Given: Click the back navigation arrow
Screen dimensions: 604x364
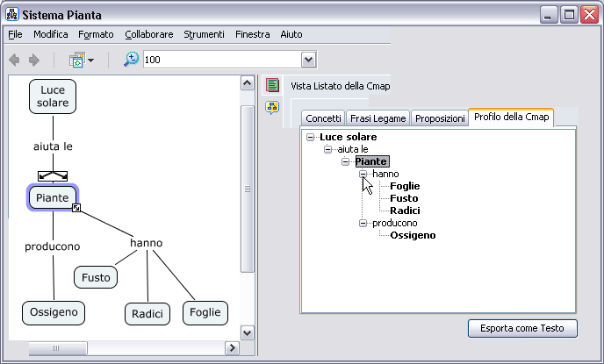Looking at the screenshot, I should 14,60.
